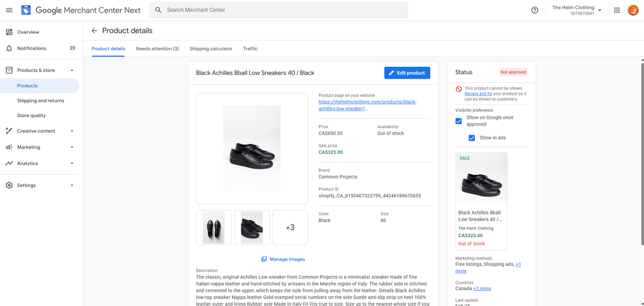
Task: Expand the Creative content section
Action: pyautogui.click(x=72, y=131)
